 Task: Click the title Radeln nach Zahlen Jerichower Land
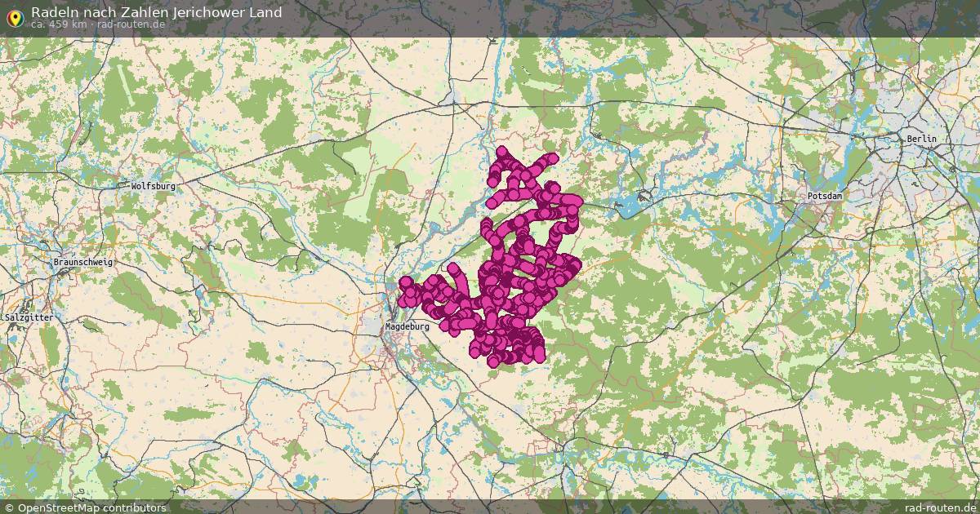[155, 12]
